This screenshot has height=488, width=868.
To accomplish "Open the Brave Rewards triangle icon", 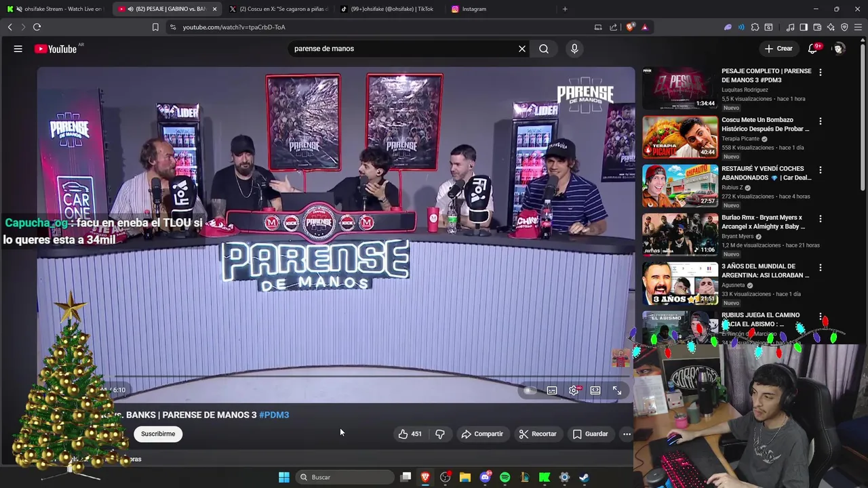I will point(644,27).
